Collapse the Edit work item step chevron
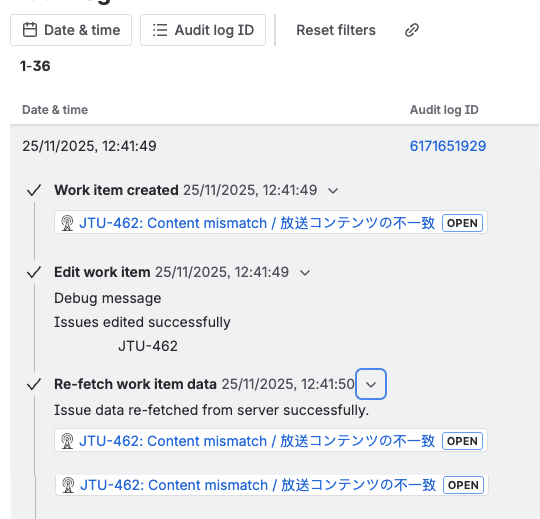 click(305, 273)
